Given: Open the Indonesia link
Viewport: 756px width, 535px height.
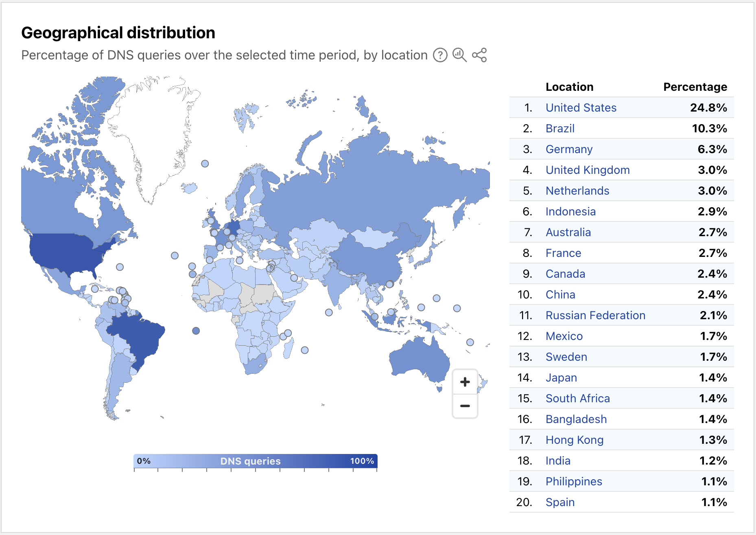Looking at the screenshot, I should tap(570, 211).
